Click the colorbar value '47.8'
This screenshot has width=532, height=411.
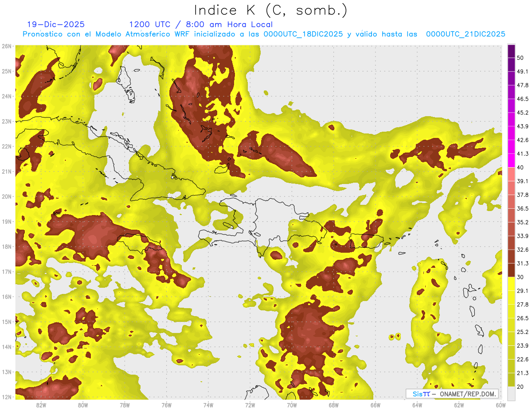pos(522,85)
